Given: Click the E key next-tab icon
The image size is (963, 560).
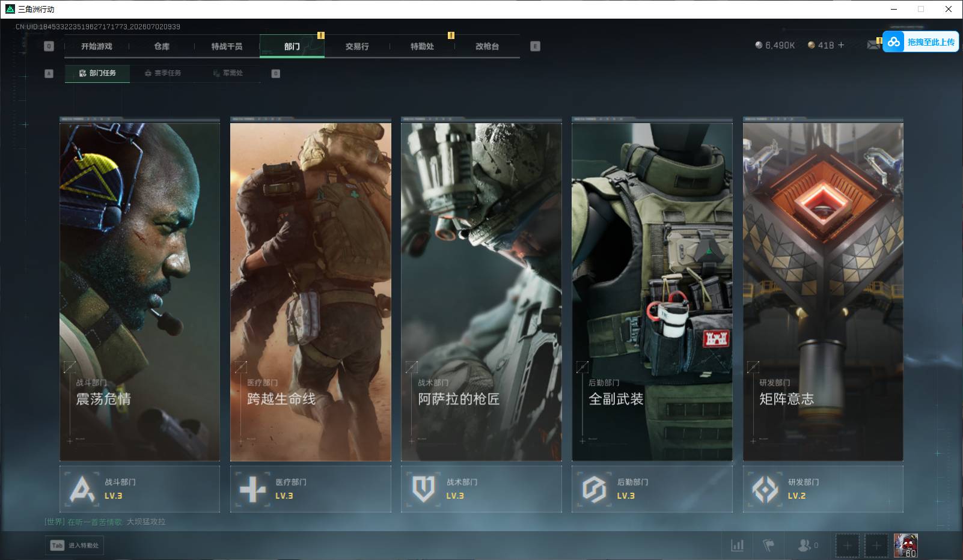Looking at the screenshot, I should [x=536, y=46].
